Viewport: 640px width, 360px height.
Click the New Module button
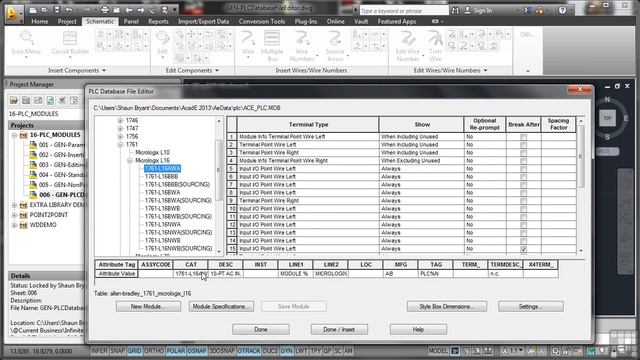148,307
